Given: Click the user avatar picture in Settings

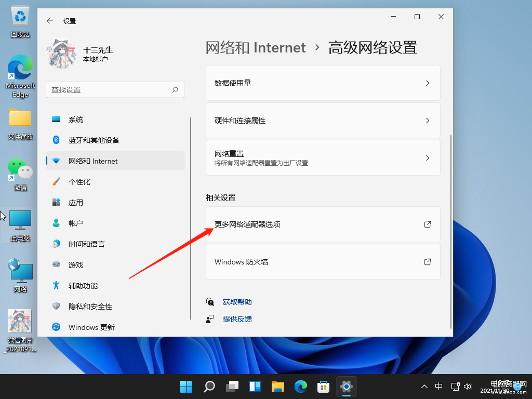Looking at the screenshot, I should [61, 54].
